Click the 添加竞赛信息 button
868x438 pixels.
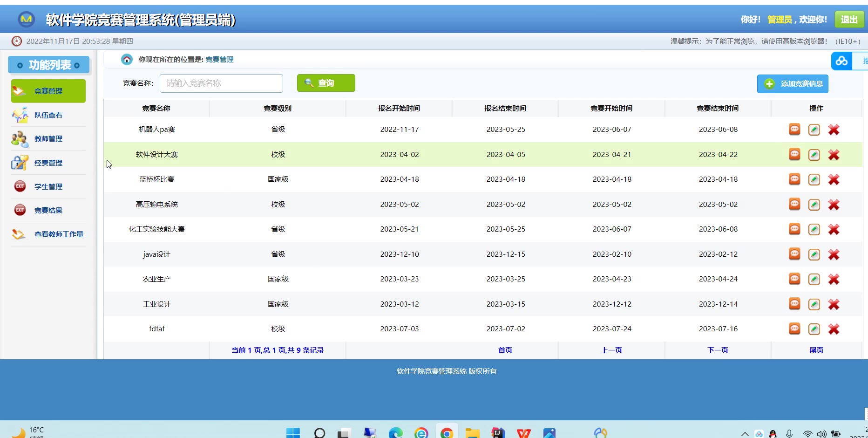[793, 84]
